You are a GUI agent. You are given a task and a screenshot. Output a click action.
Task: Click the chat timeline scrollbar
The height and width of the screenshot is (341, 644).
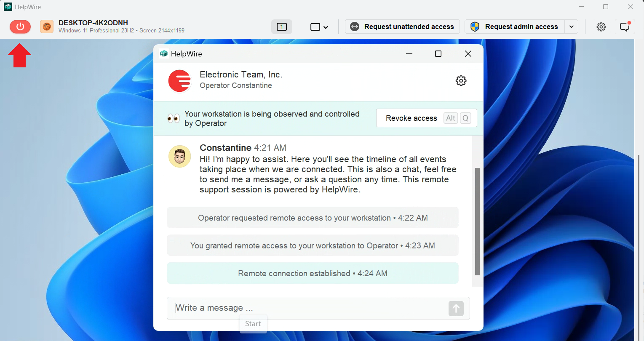pyautogui.click(x=477, y=223)
